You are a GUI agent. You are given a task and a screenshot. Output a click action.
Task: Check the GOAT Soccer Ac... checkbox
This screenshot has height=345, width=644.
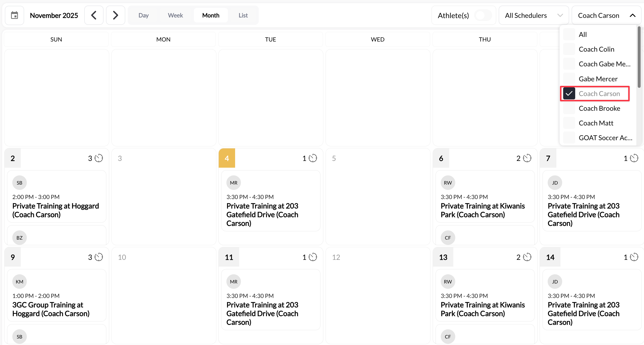coord(569,138)
